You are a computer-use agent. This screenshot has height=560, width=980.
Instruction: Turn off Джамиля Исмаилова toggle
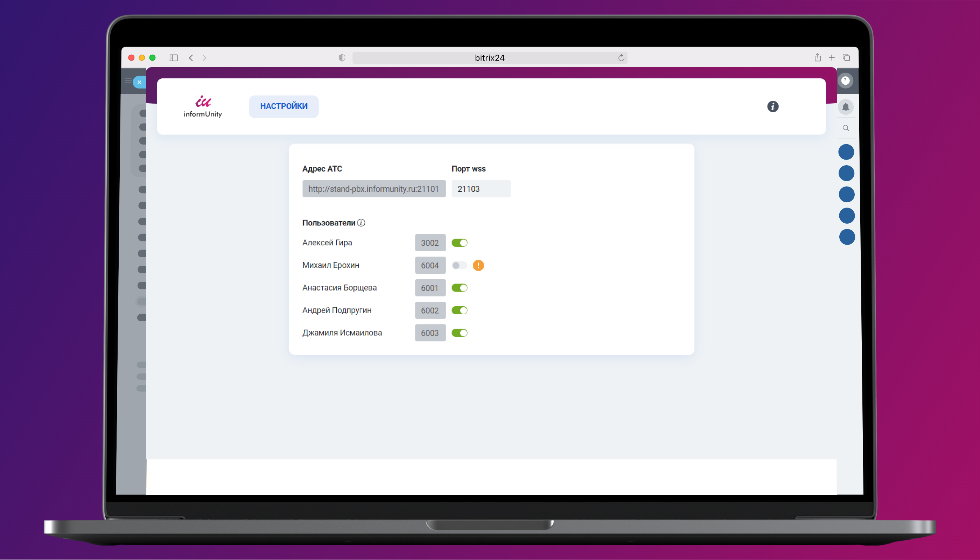(x=459, y=333)
